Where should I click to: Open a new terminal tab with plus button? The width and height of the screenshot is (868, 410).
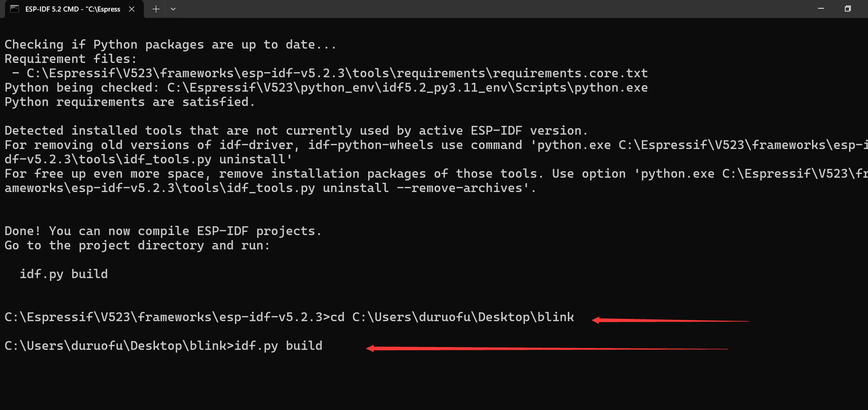click(156, 9)
